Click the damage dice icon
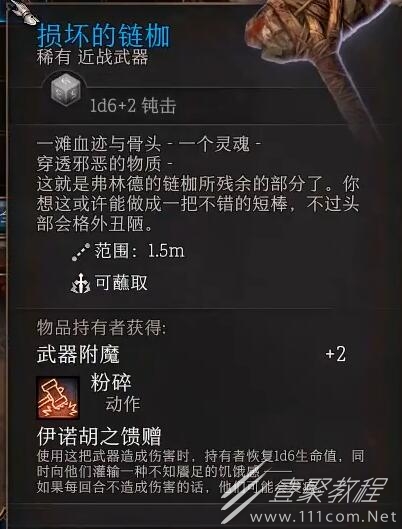402x529 pixels. 66,91
